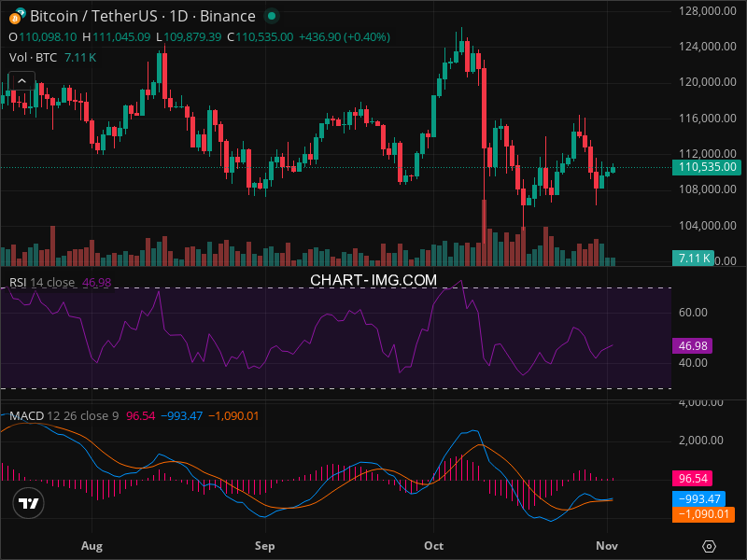Open chart settings hexagon icon on time axis

tap(710, 545)
